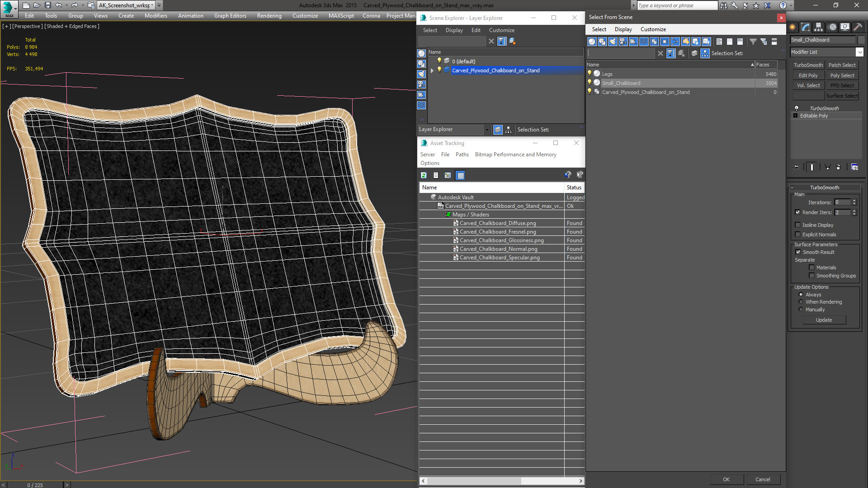Open Modifiers menu in main menu bar
The width and height of the screenshot is (868, 488).
tap(156, 16)
